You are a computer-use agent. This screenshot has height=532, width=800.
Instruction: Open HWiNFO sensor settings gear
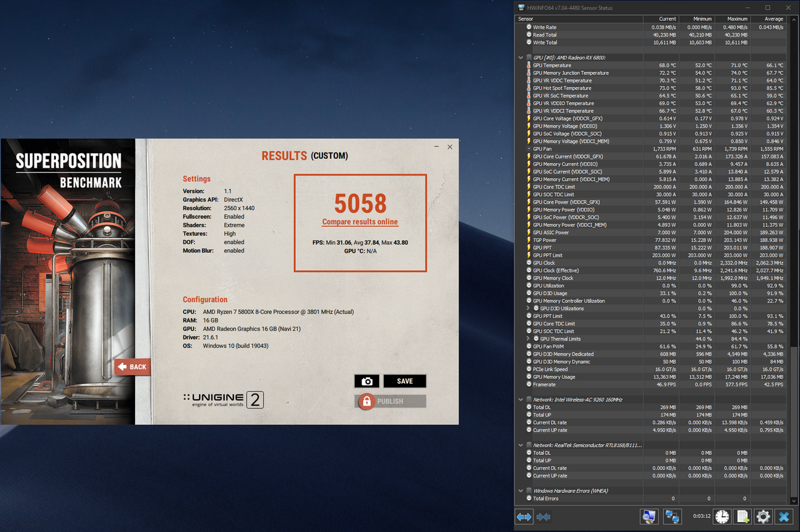763,517
